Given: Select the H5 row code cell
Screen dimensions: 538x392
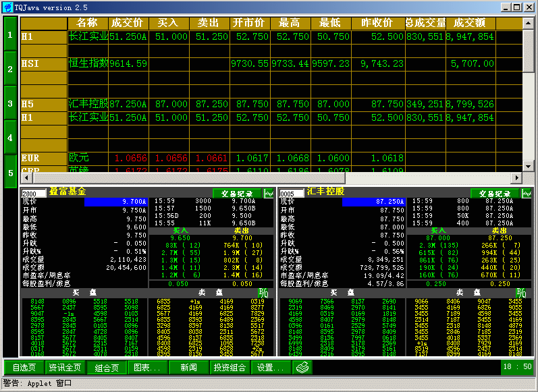Looking at the screenshot, I should click(44, 105).
